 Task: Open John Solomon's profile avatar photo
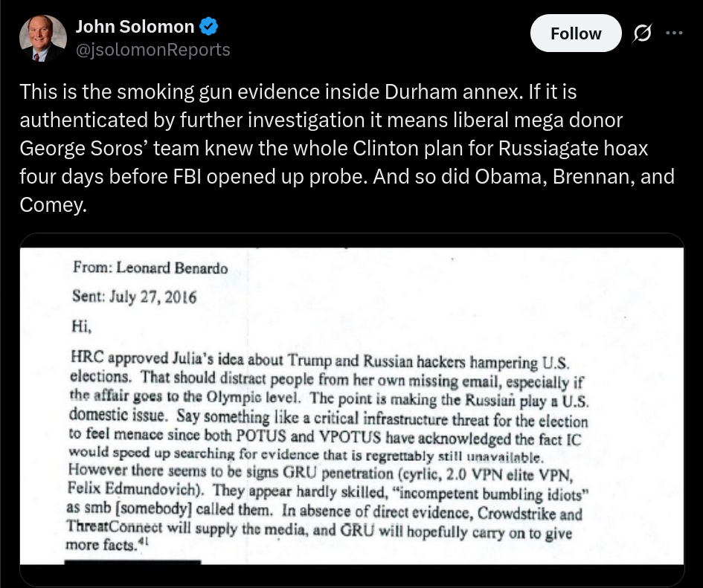[x=43, y=38]
